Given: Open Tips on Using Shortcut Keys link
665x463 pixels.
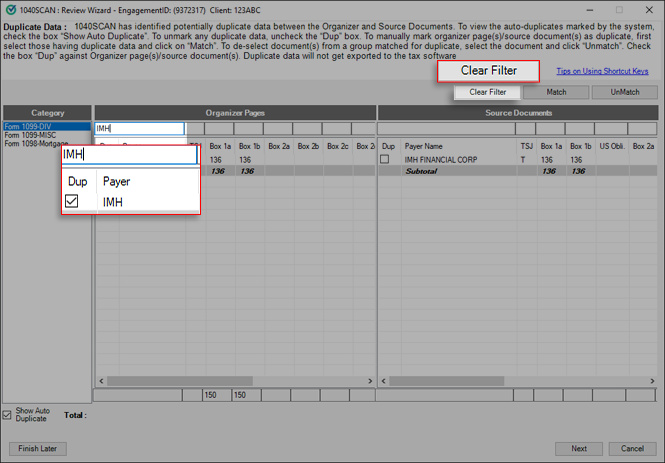Looking at the screenshot, I should (x=602, y=71).
